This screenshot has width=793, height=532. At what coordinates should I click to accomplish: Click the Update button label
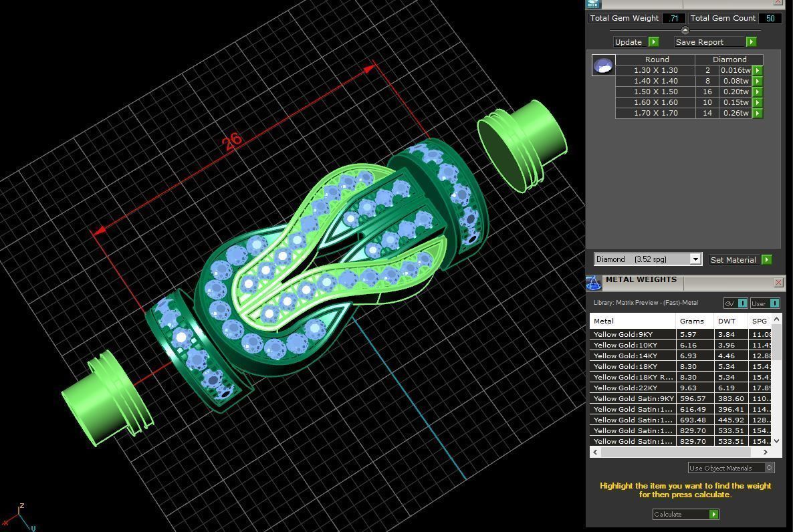tap(628, 42)
